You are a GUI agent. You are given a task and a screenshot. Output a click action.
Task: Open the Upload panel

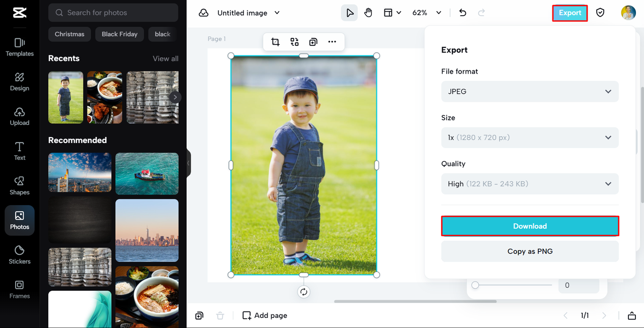(x=20, y=116)
